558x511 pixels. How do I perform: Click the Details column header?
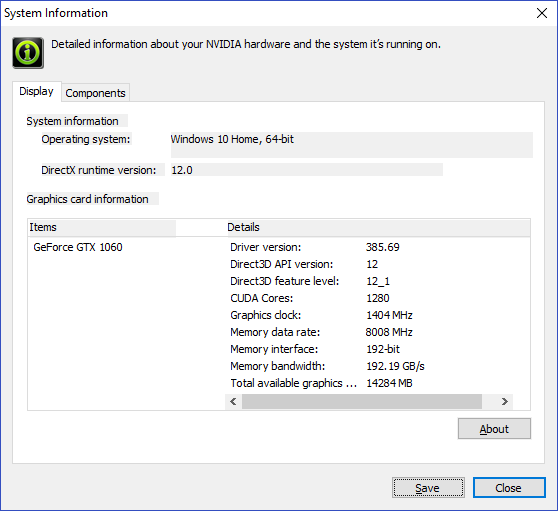(379, 227)
